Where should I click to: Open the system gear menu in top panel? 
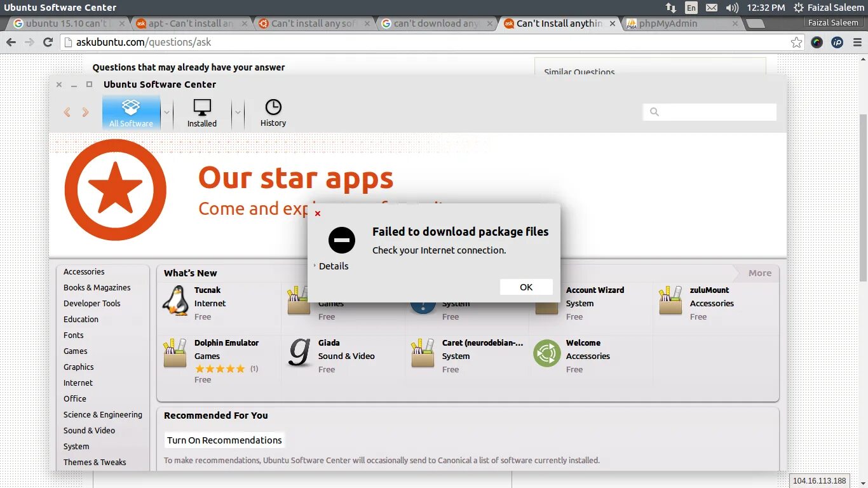tap(799, 8)
